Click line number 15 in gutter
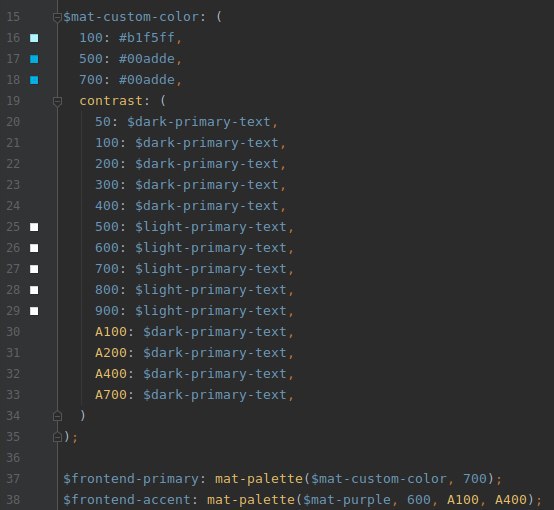Viewport: 554px width, 510px height. click(13, 17)
